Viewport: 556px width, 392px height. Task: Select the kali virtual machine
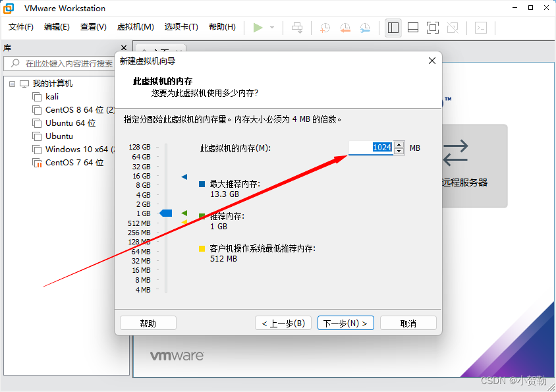[x=52, y=96]
